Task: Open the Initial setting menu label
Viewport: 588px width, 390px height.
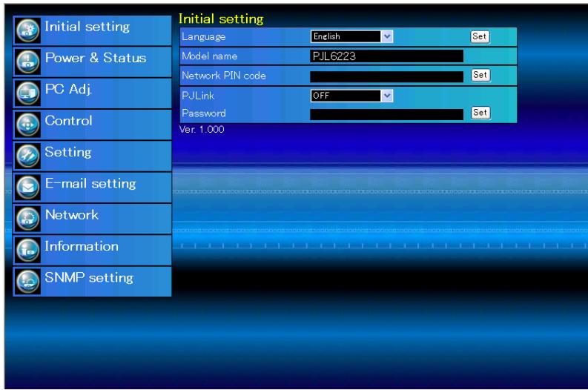Action: pos(87,27)
